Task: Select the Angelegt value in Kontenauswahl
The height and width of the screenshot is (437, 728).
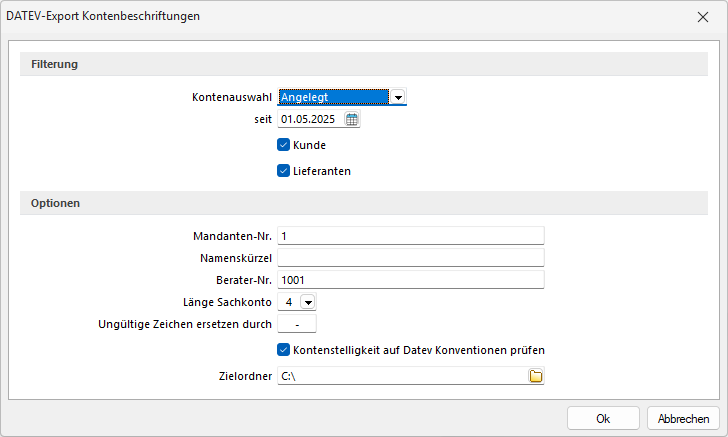Action: pyautogui.click(x=334, y=97)
